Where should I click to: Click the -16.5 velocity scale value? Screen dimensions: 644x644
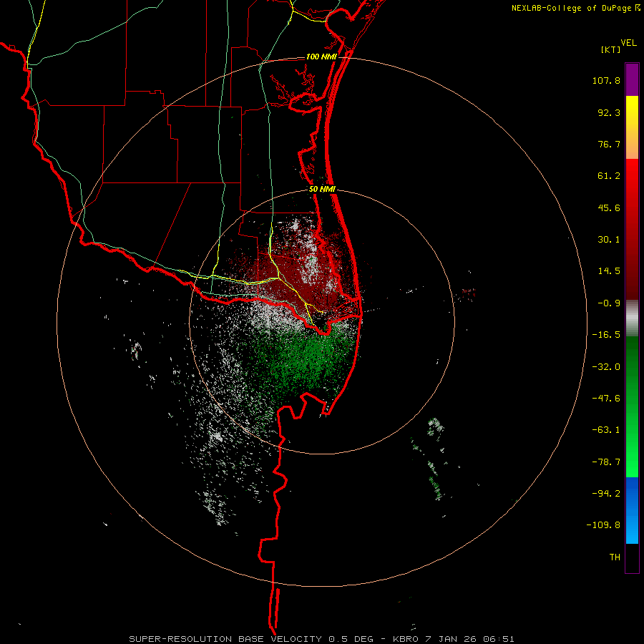pyautogui.click(x=606, y=335)
